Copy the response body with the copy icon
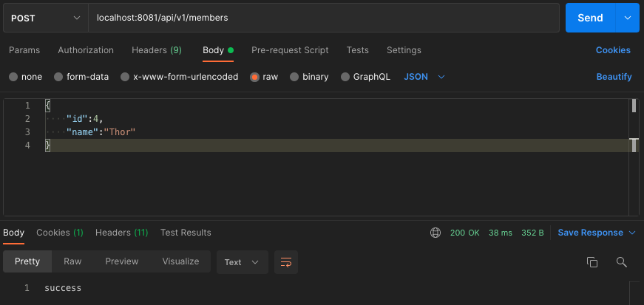This screenshot has width=644, height=305. 592,262
